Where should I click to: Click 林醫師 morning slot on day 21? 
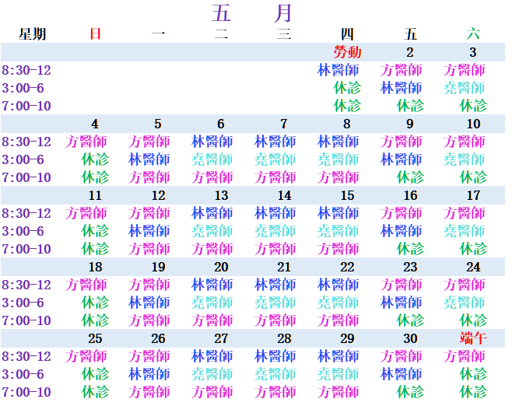275,285
